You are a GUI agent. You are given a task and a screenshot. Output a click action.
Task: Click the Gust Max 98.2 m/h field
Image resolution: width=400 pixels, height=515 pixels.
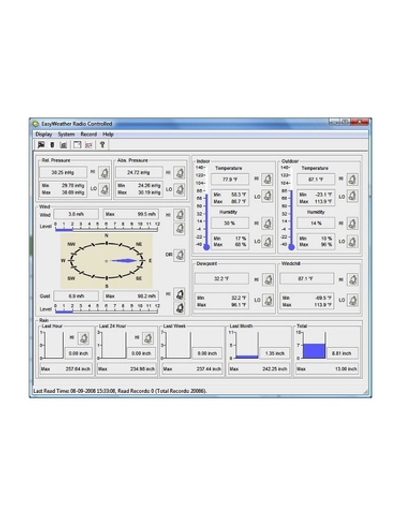pyautogui.click(x=131, y=296)
